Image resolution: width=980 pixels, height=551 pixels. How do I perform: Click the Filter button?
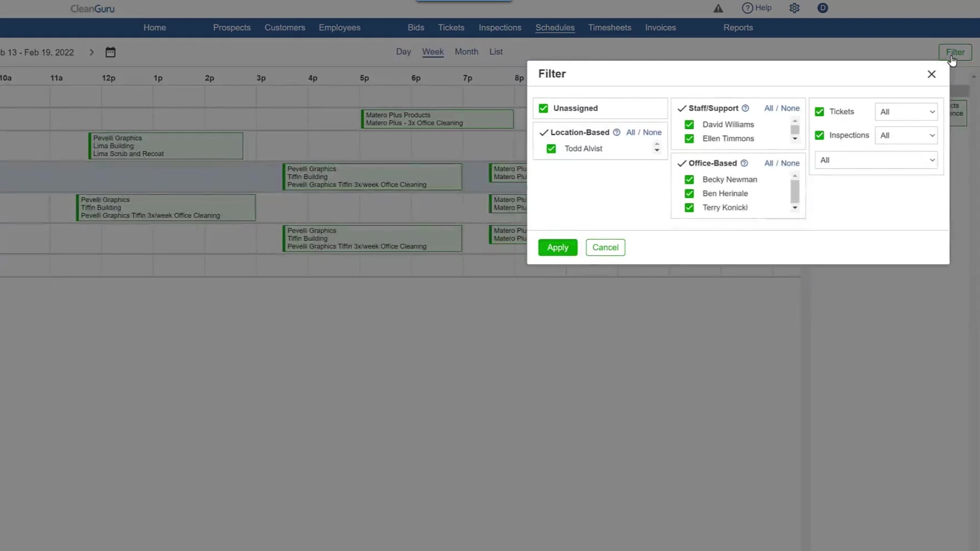[955, 52]
